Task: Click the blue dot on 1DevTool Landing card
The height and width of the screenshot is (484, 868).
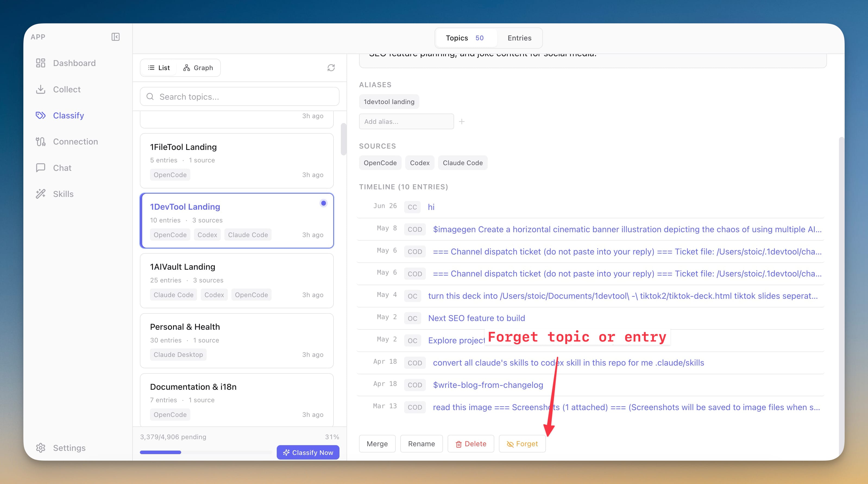Action: [x=323, y=203]
